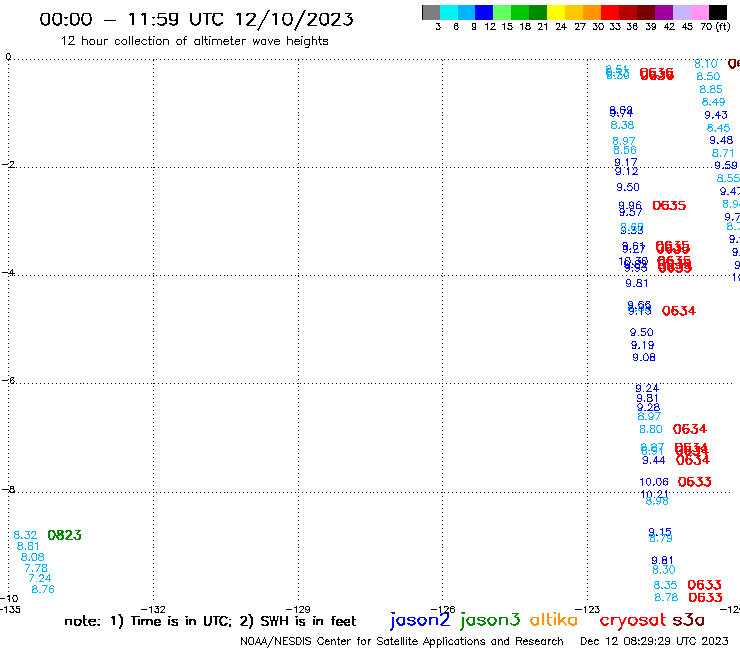Click the latitude axis label '-6'
740x650 pixels.
(8, 380)
